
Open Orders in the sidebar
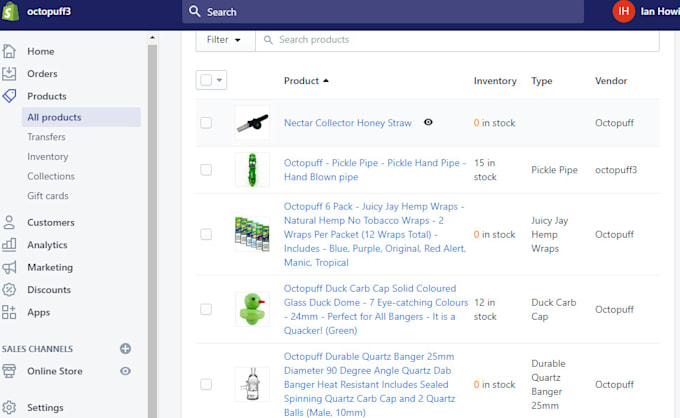pyautogui.click(x=42, y=74)
